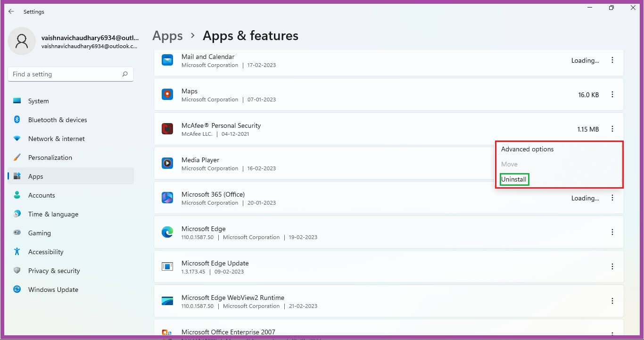The height and width of the screenshot is (340, 644).
Task: Click in the Find a setting search box
Action: [x=71, y=74]
